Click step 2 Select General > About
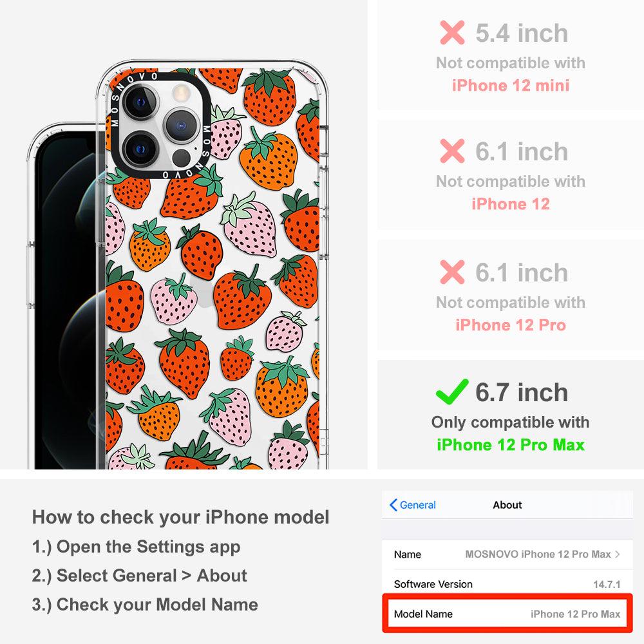Screen dimensions: 644x644 pos(140,575)
